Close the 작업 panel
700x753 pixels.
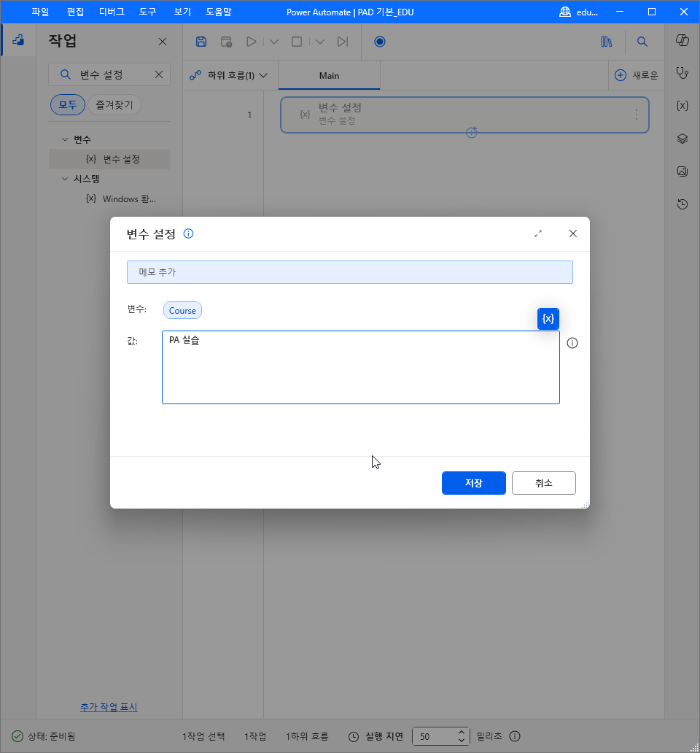point(163,42)
